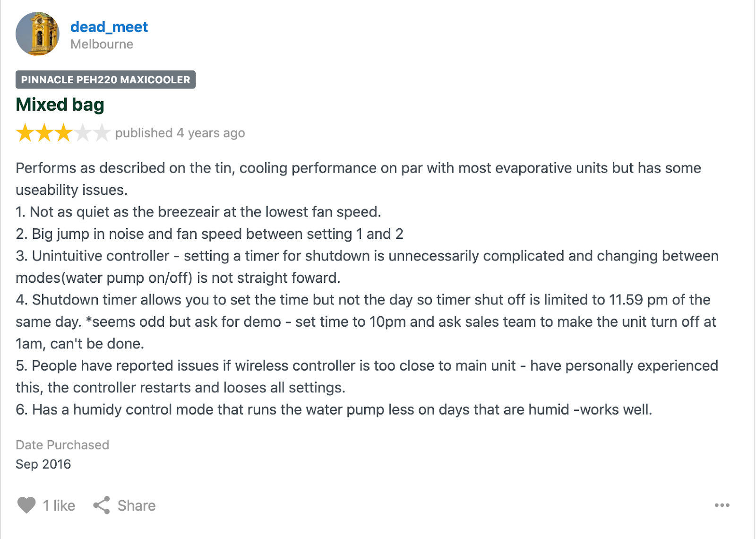Click the 'Date Purchased' label
The width and height of the screenshot is (756, 539).
62,445
